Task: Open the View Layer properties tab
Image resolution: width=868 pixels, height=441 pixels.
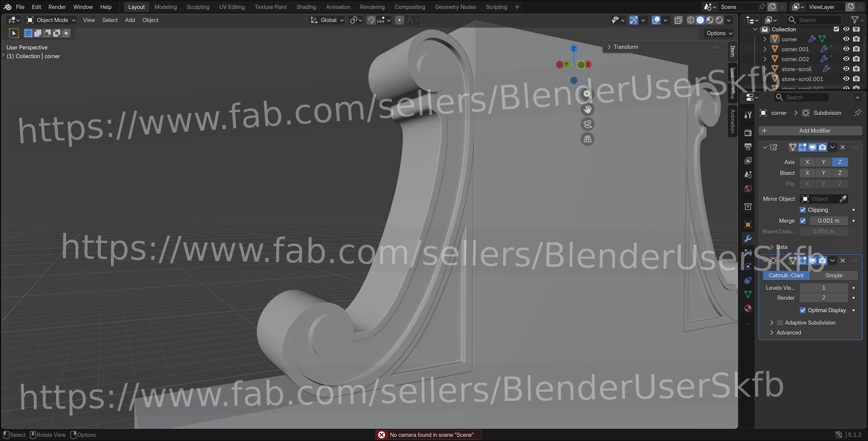Action: [x=748, y=161]
